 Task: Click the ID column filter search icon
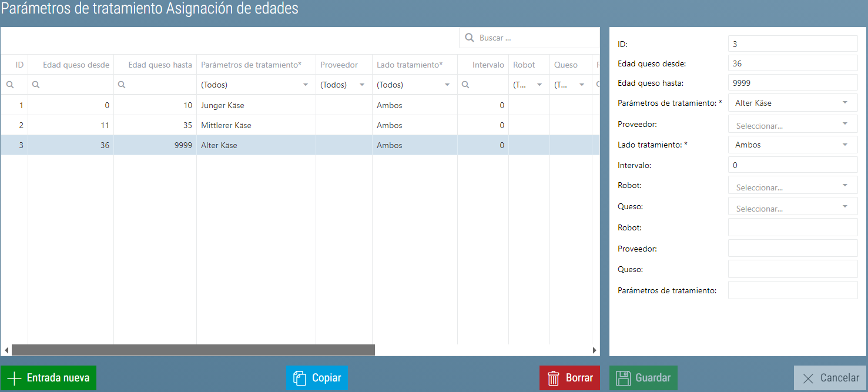(x=10, y=85)
